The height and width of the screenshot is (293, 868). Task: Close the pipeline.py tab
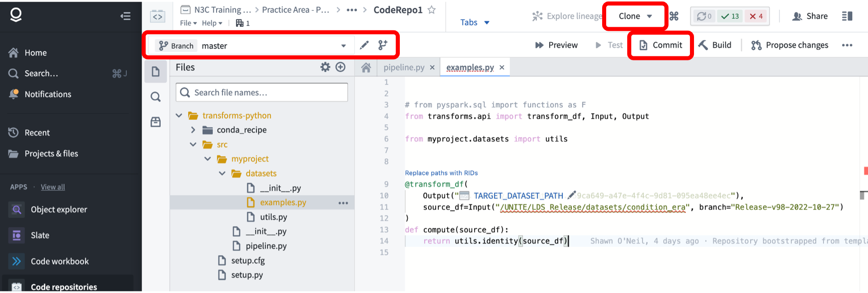432,68
